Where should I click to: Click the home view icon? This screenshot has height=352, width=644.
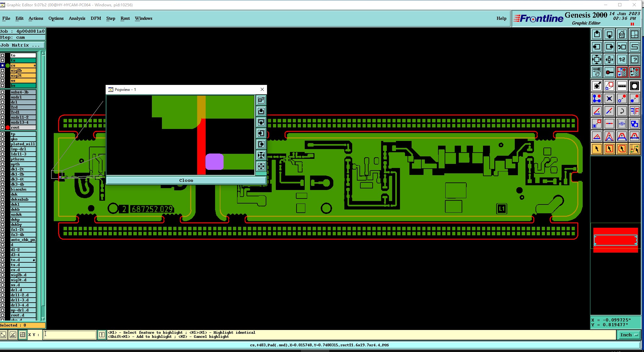click(x=622, y=34)
